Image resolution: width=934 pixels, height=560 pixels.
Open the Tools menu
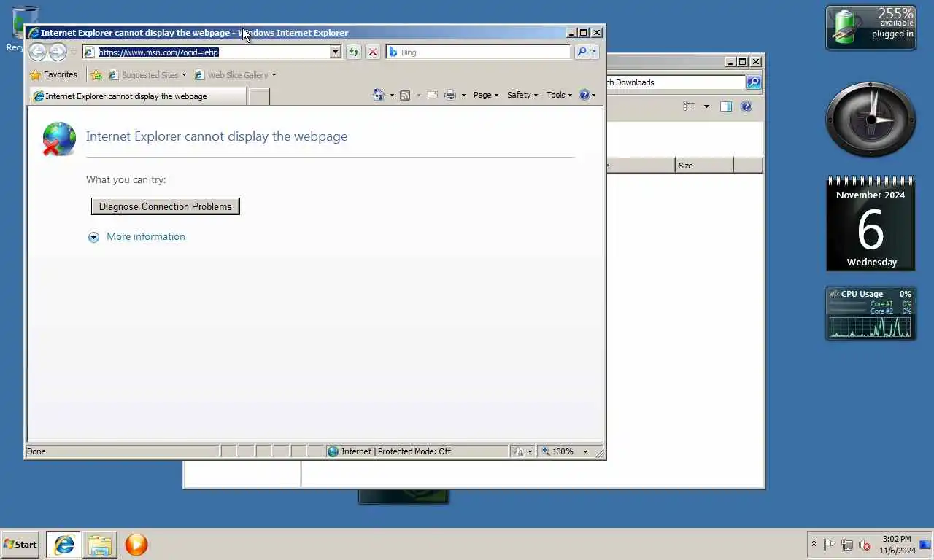pos(559,95)
